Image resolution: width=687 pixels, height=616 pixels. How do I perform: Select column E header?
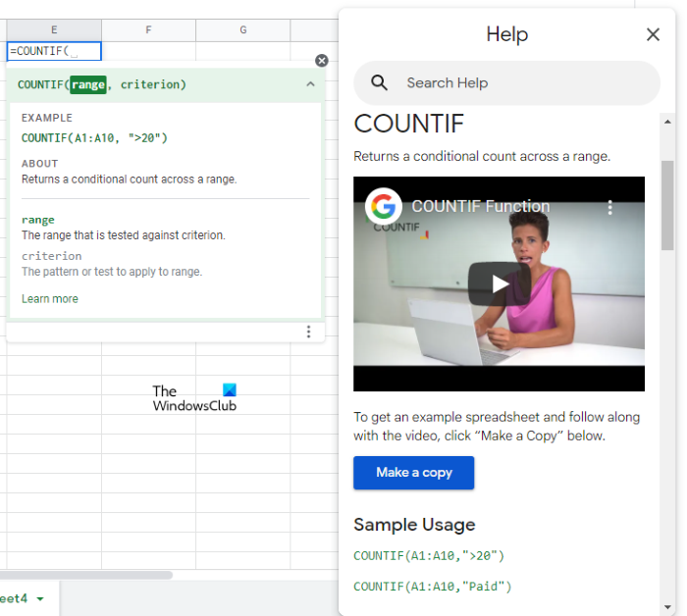53,30
